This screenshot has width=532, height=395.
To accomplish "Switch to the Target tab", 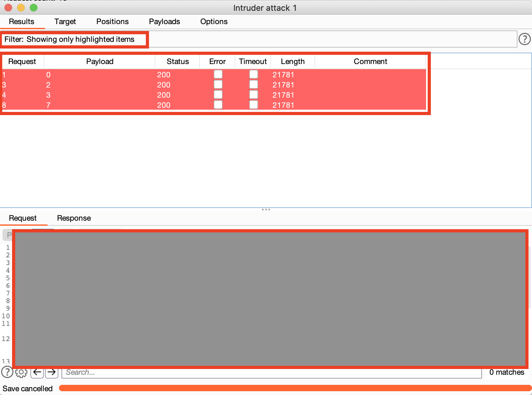I will [x=65, y=22].
